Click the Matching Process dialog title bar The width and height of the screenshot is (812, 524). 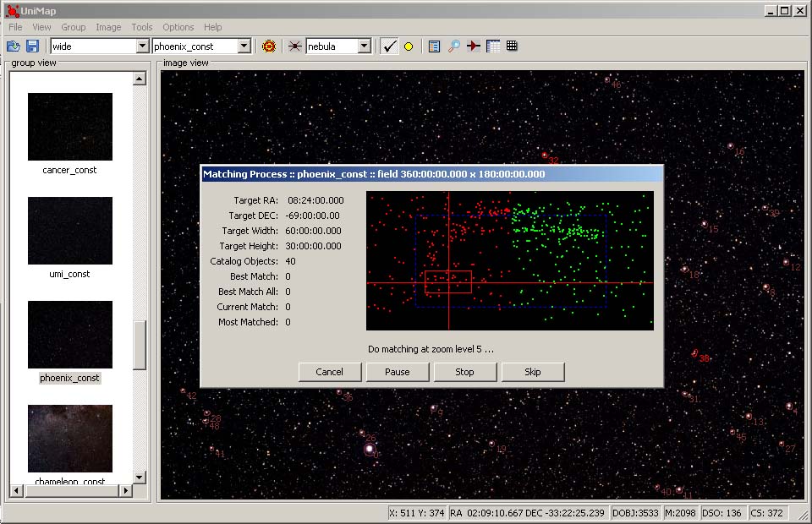tap(432, 174)
